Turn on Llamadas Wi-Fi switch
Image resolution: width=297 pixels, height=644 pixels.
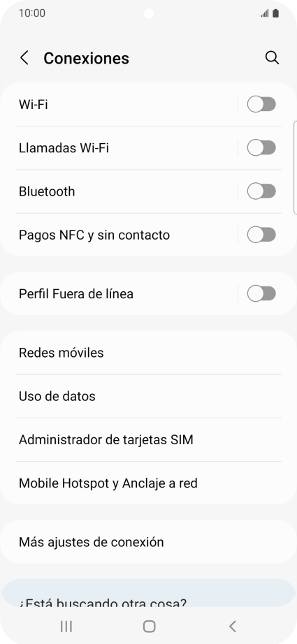[x=261, y=148]
